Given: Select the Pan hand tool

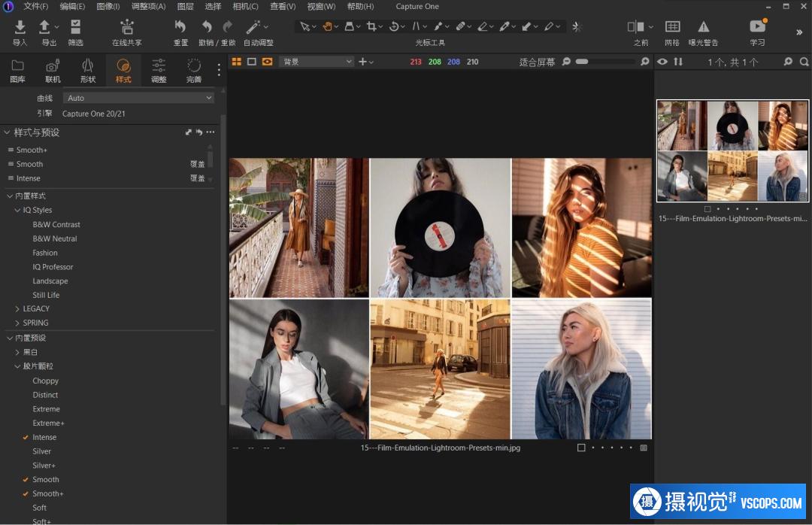Looking at the screenshot, I should coord(327,26).
